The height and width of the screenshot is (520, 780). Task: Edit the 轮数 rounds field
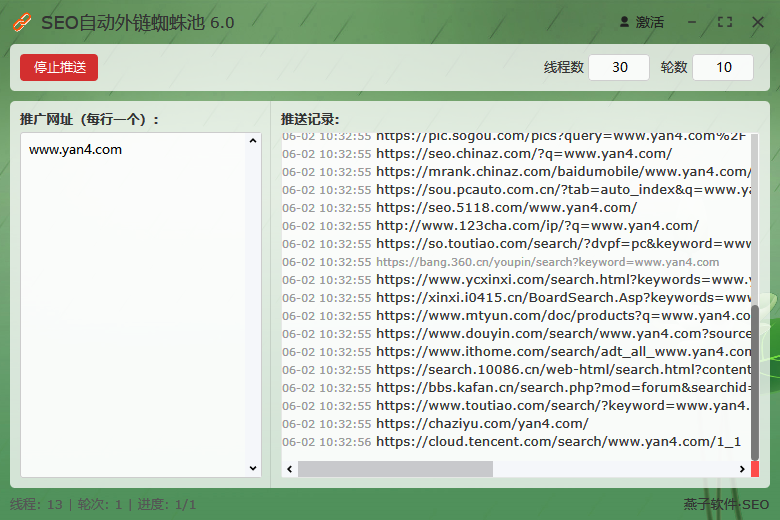point(723,67)
